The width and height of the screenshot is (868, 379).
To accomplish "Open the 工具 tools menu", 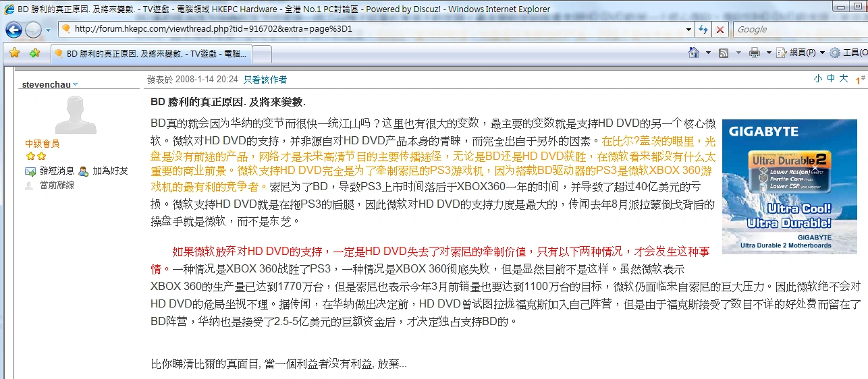I will pyautogui.click(x=848, y=53).
